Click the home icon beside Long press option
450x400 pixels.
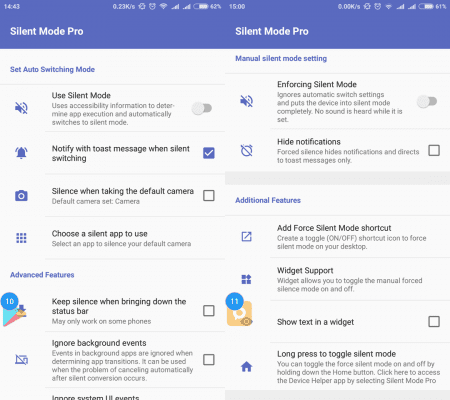click(246, 367)
